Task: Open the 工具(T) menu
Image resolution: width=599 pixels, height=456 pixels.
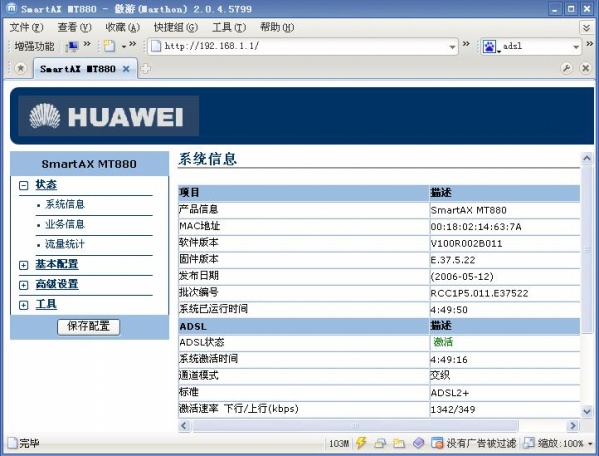Action: click(229, 27)
